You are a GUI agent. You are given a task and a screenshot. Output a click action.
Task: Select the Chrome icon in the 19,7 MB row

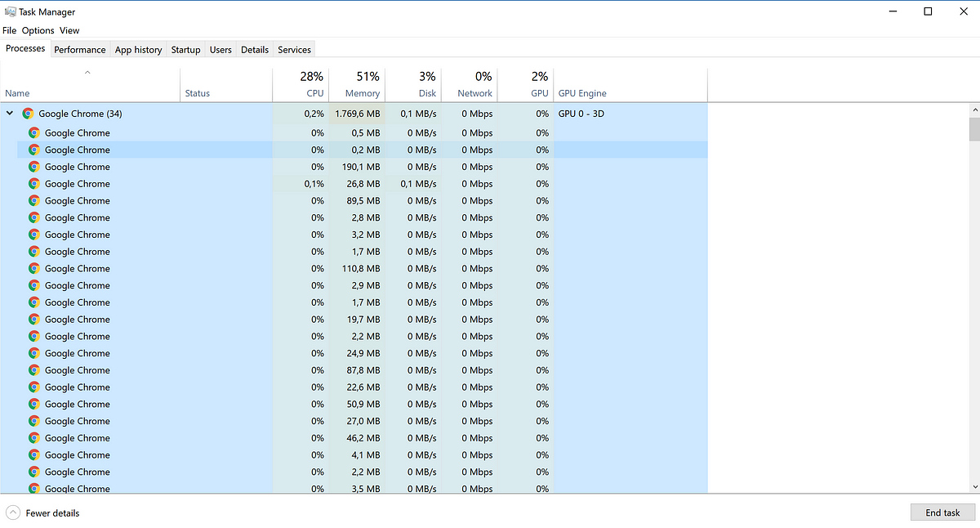(34, 320)
